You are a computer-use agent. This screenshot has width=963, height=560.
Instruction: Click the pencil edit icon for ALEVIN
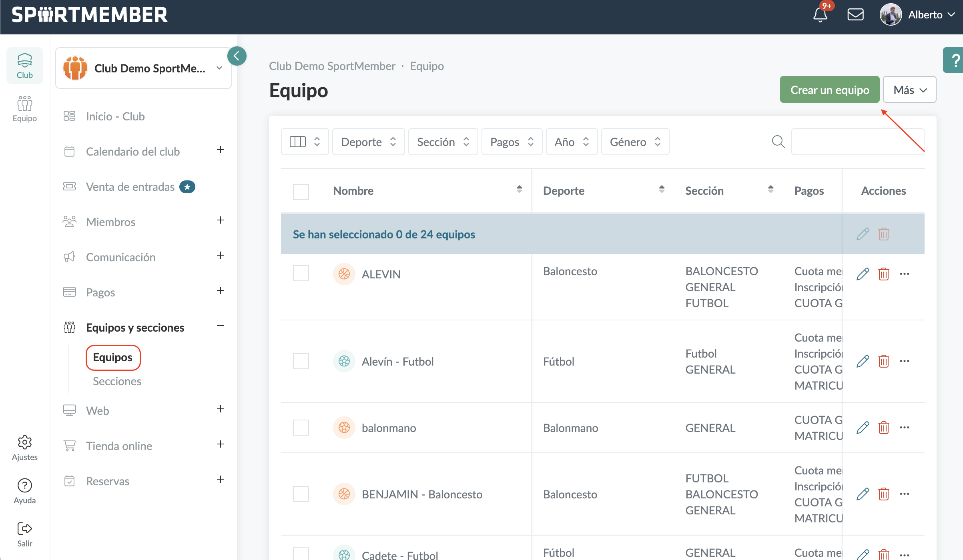(863, 274)
